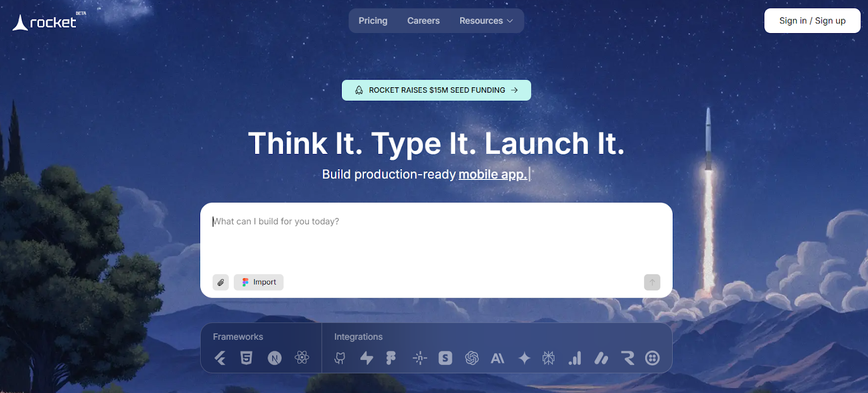
Task: Open the $15M seed funding announcement
Action: (436, 90)
